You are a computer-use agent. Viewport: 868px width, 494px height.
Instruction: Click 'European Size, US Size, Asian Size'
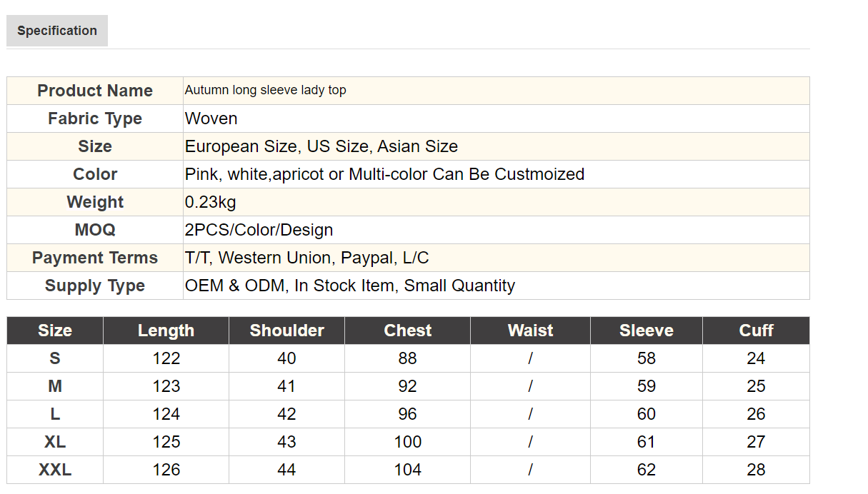click(321, 146)
